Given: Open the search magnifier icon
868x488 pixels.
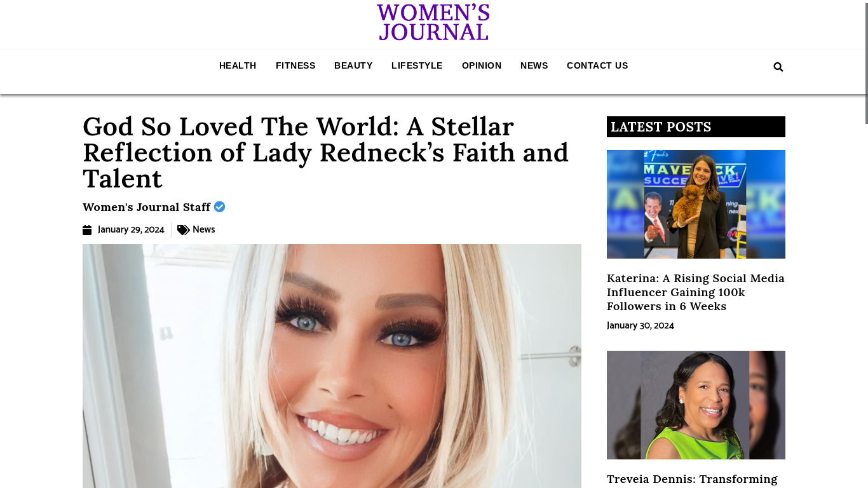Looking at the screenshot, I should pyautogui.click(x=778, y=67).
